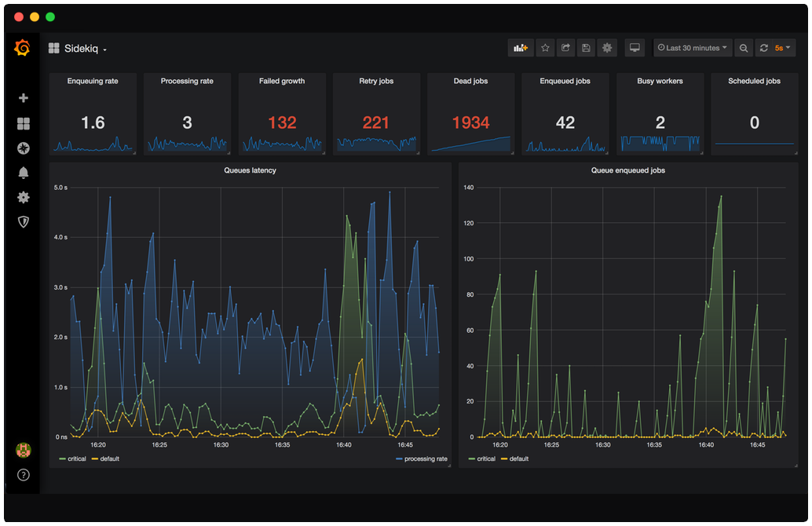Open the Explore compass icon
The width and height of the screenshot is (812, 526).
click(x=24, y=148)
